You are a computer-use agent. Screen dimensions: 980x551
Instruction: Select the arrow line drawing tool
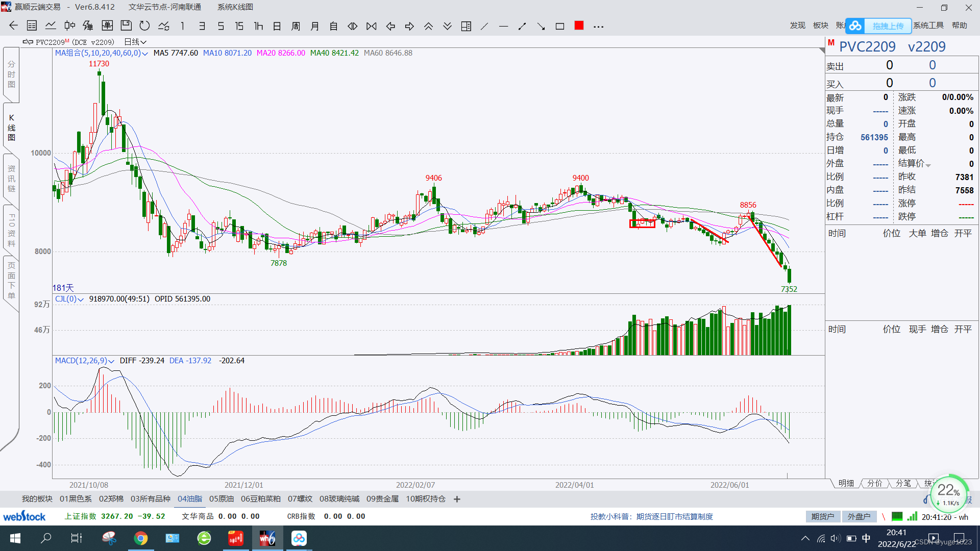[541, 26]
